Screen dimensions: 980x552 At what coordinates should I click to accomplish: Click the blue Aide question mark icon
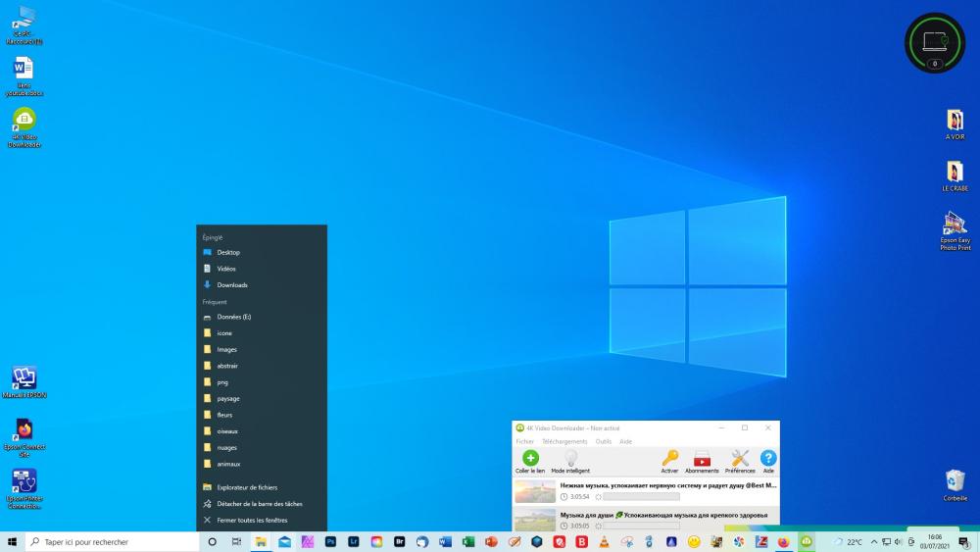click(x=768, y=459)
